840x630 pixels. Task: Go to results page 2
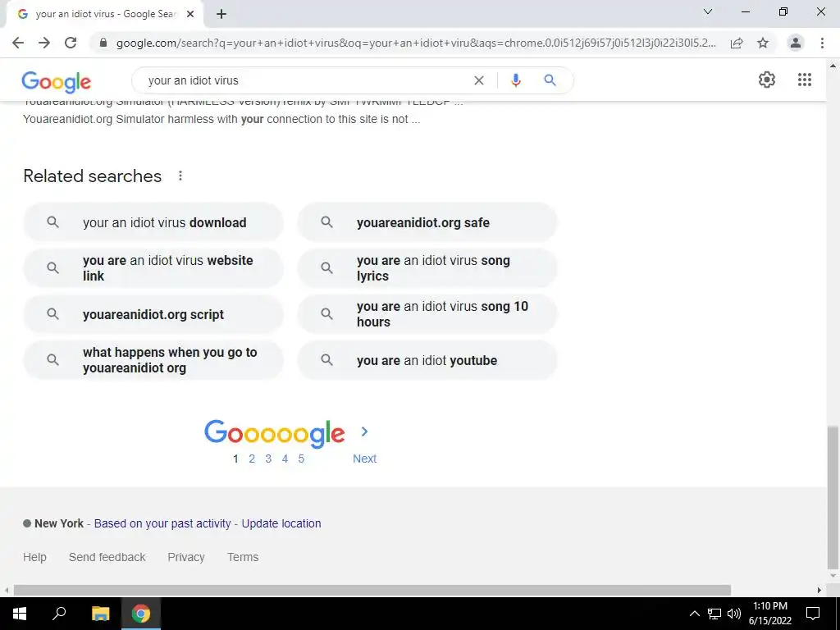pos(252,459)
